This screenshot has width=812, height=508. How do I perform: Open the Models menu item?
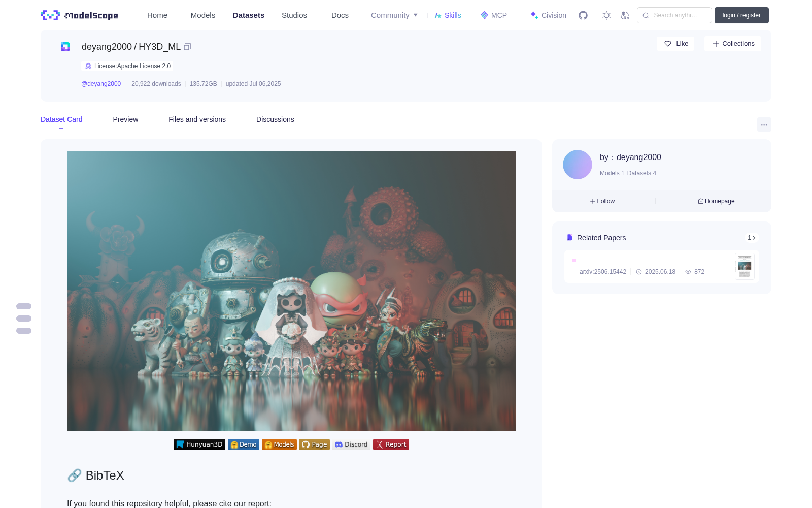coord(203,15)
